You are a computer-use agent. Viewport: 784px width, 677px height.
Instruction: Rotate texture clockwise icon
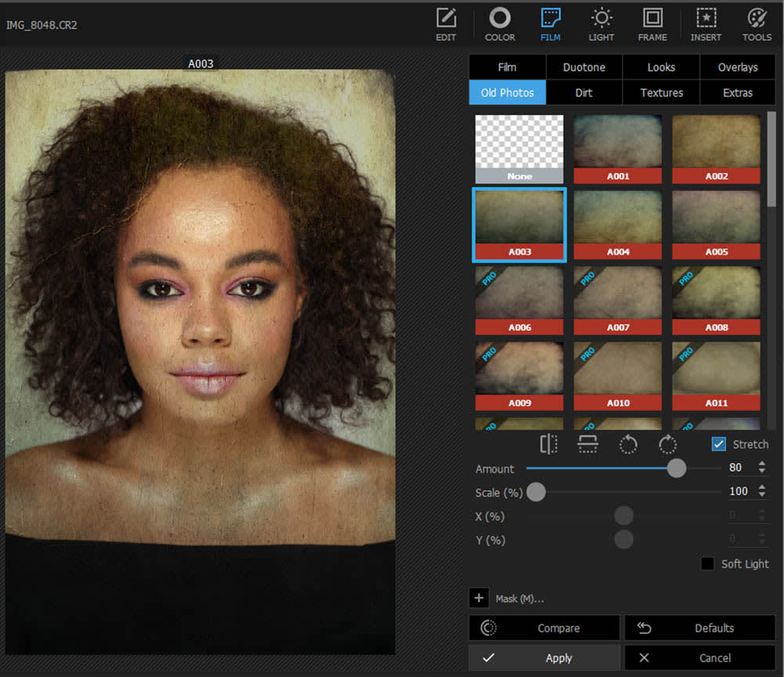pos(667,444)
